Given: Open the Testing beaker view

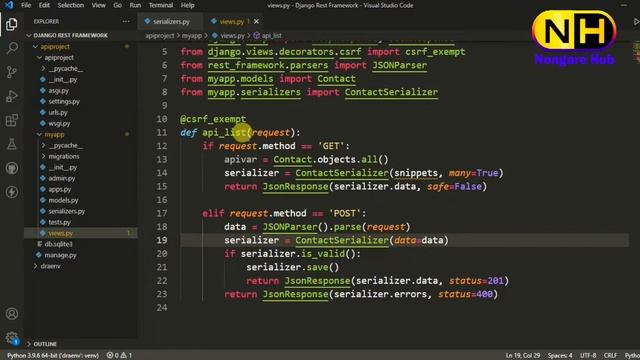Looking at the screenshot, I should click(11, 144).
